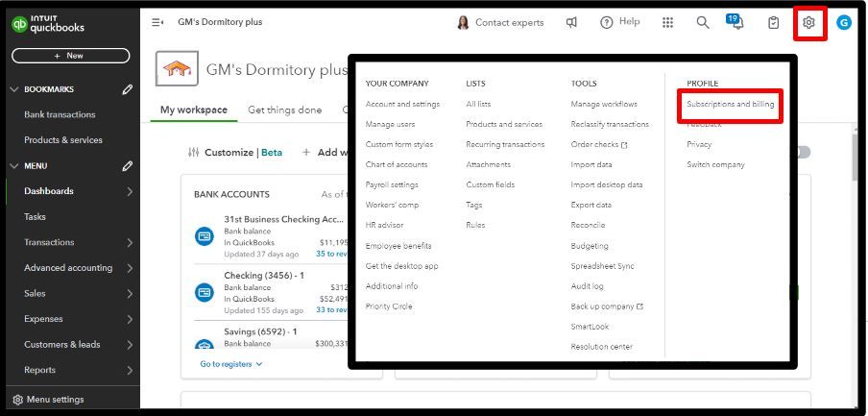Screen dimensions: 868x416
Task: Edit bookmarks with pencil icon
Action: (x=128, y=89)
